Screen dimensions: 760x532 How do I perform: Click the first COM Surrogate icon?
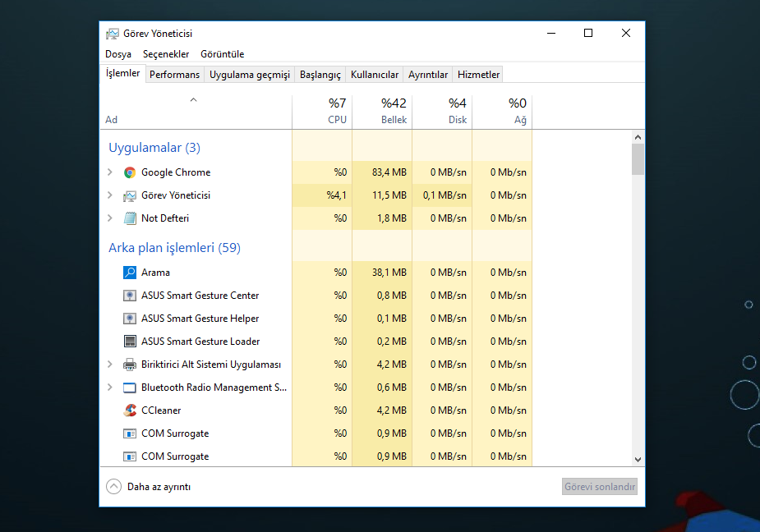[x=130, y=433]
